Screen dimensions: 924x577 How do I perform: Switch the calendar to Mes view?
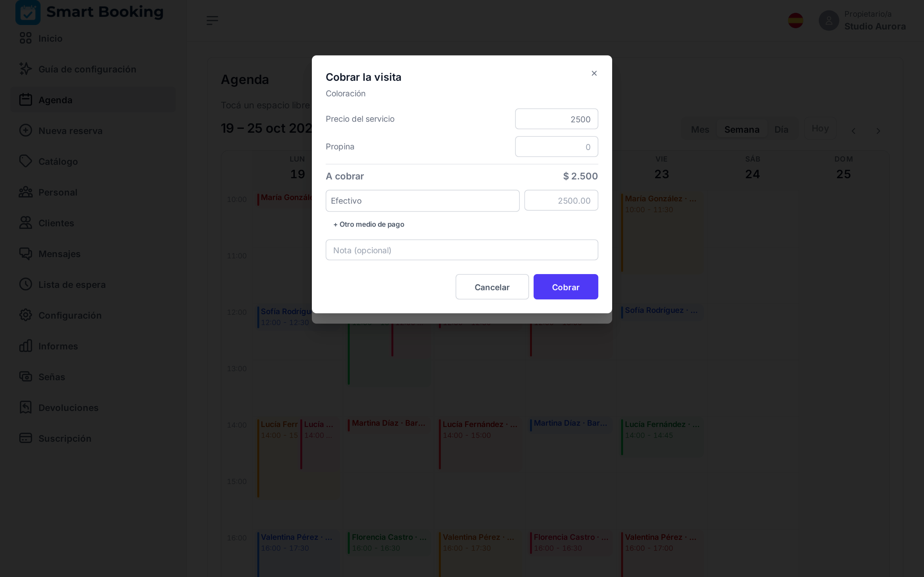click(x=700, y=130)
